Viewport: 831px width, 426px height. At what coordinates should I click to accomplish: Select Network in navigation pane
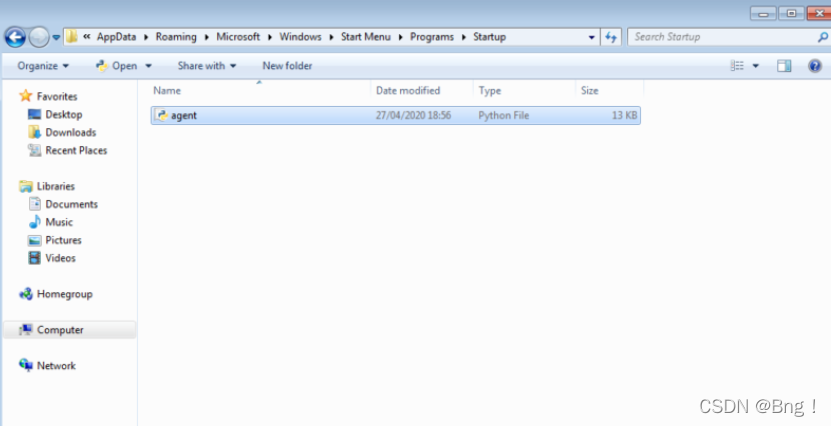click(x=56, y=366)
